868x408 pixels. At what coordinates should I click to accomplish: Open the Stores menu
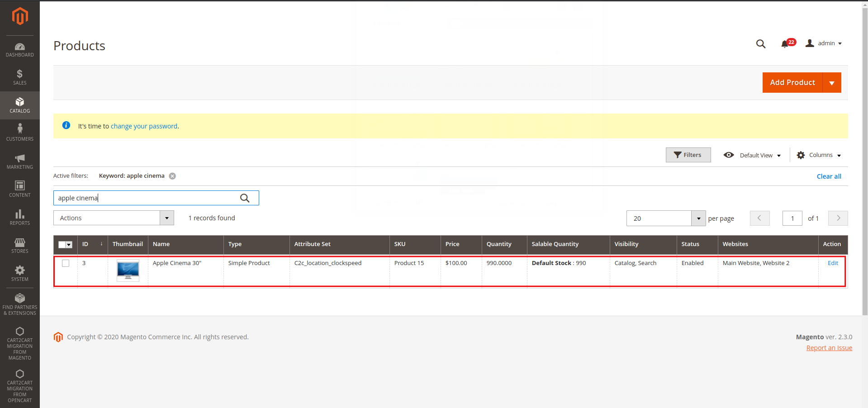(20, 246)
